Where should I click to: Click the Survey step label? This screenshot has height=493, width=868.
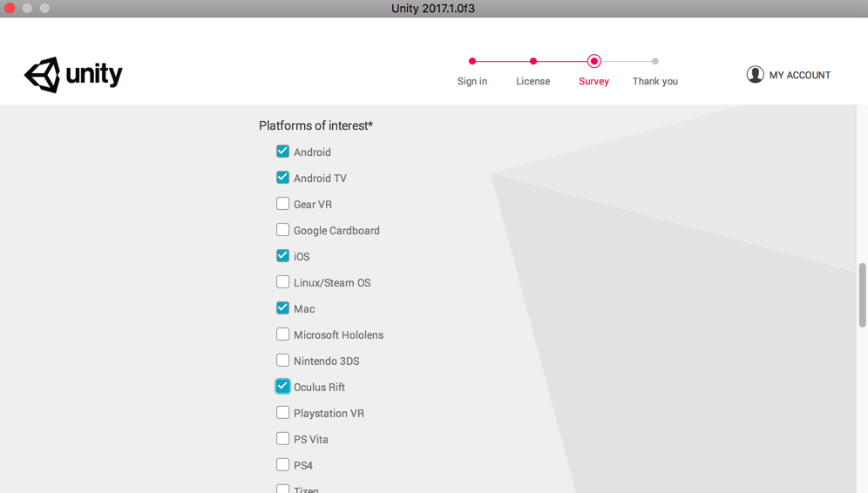pos(594,81)
